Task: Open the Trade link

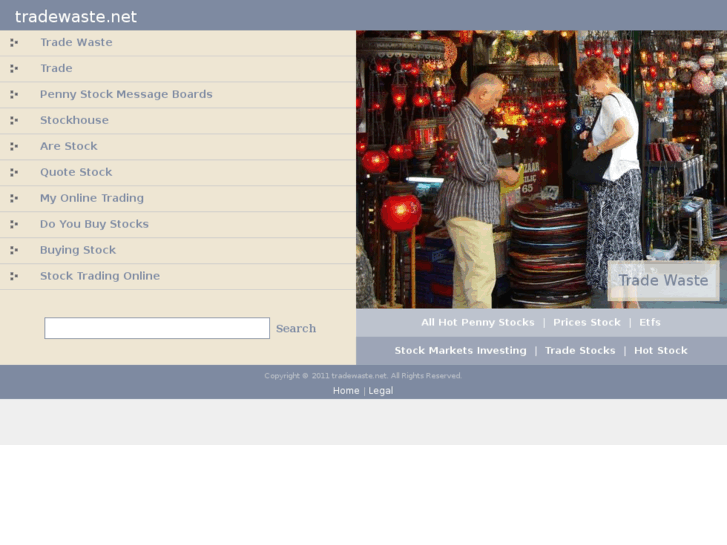Action: tap(56, 68)
